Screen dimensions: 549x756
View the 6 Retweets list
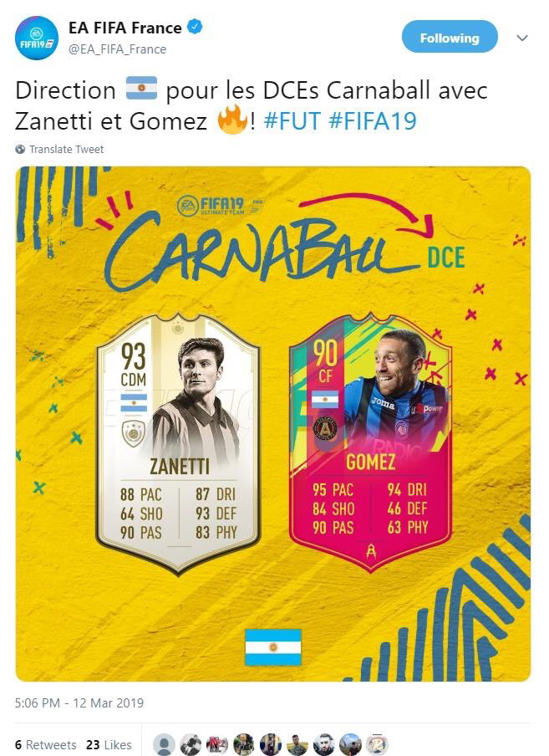click(45, 744)
